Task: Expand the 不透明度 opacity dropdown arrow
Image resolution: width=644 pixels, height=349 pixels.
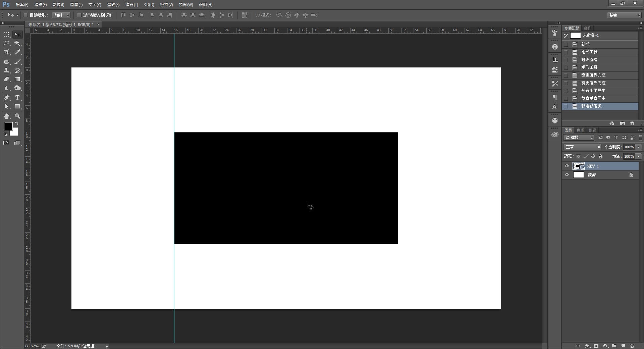Action: [638, 147]
